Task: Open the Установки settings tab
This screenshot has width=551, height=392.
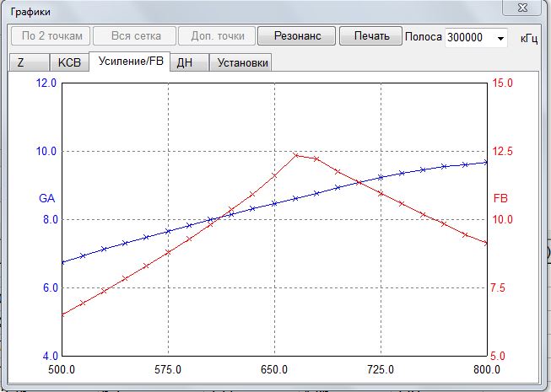Action: tap(240, 62)
